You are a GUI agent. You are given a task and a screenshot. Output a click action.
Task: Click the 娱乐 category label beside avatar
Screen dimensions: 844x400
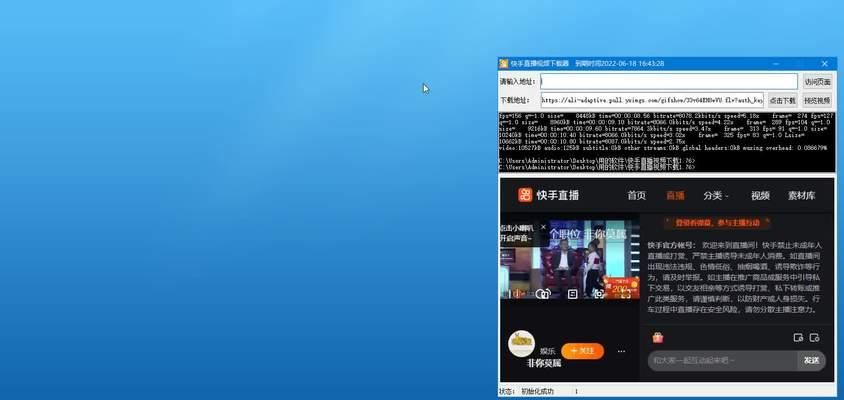[x=548, y=351]
